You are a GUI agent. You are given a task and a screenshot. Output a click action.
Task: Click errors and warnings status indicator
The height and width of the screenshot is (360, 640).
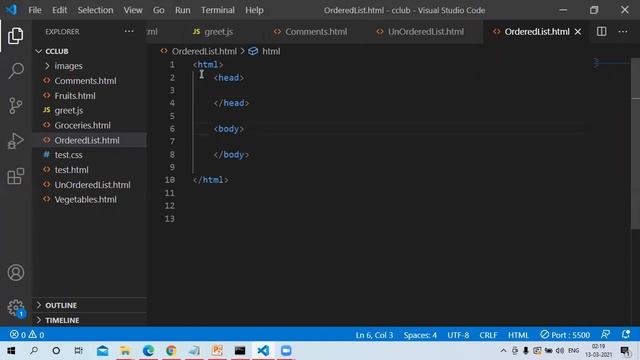27,335
